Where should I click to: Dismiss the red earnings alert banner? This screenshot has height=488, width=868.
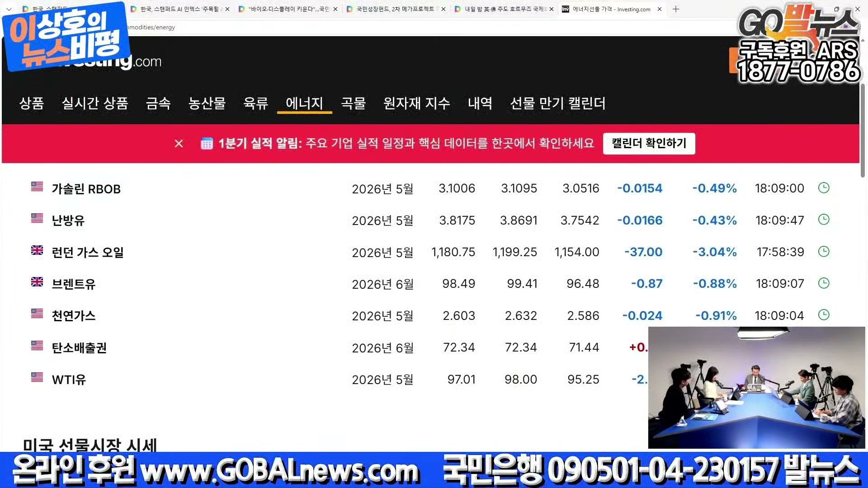click(x=179, y=144)
